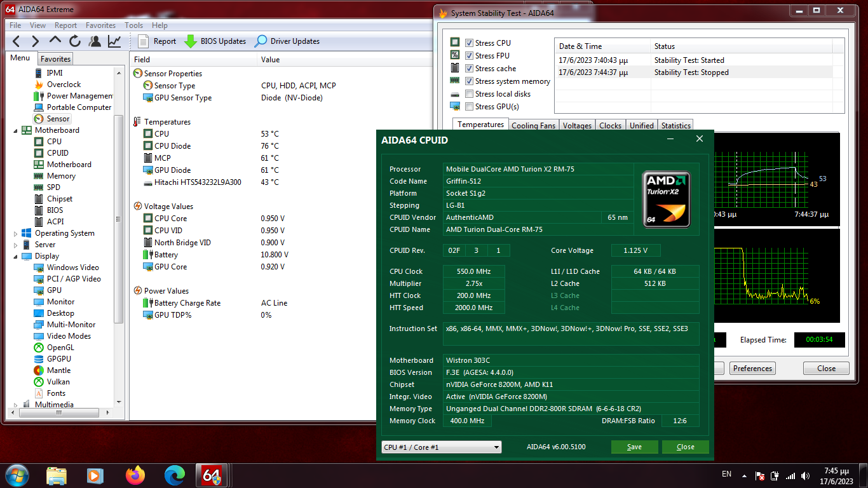Go forward with the toolbar forward arrow
The width and height of the screenshot is (868, 488).
point(36,41)
